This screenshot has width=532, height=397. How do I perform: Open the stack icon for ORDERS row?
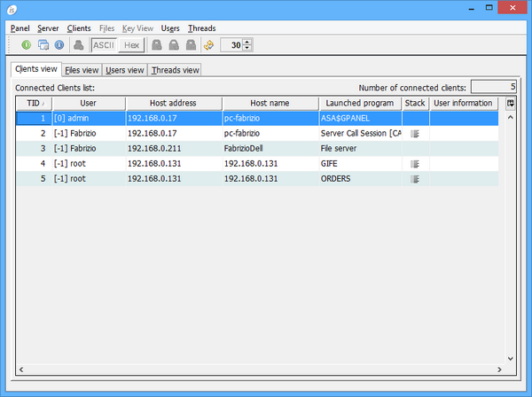[414, 179]
